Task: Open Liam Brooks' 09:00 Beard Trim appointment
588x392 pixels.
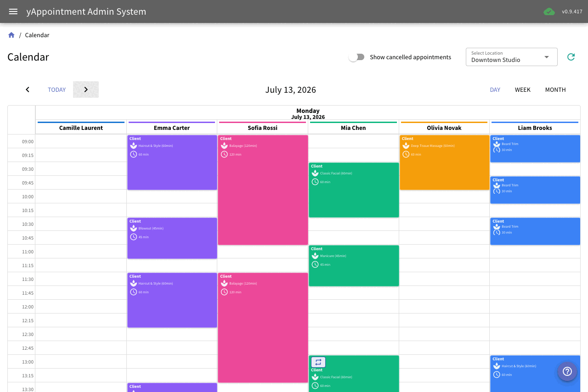Action: [535, 149]
